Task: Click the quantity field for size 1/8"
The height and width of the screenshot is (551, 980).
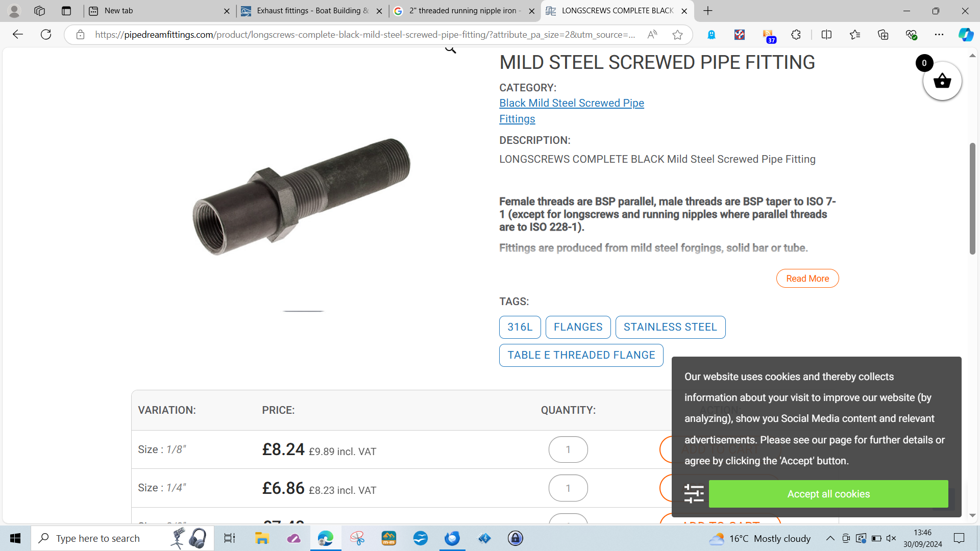Action: 568,449
